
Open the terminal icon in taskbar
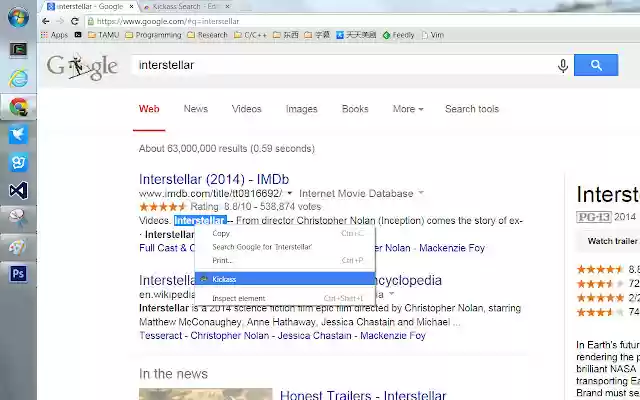[18, 50]
